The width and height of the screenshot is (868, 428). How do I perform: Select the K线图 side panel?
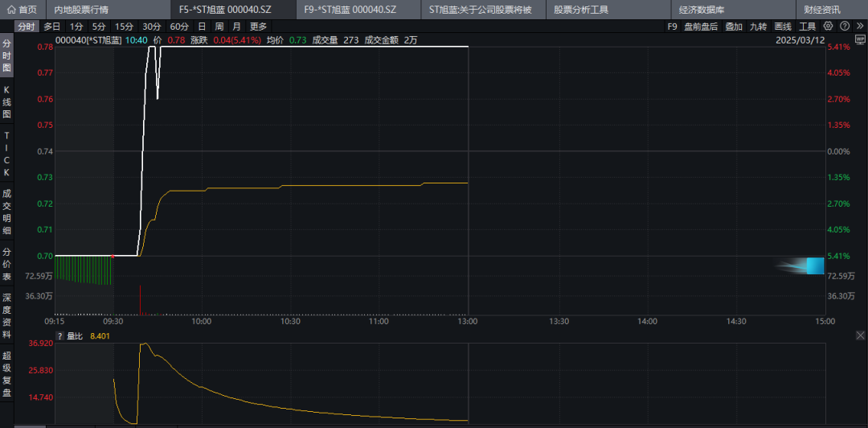[x=7, y=102]
